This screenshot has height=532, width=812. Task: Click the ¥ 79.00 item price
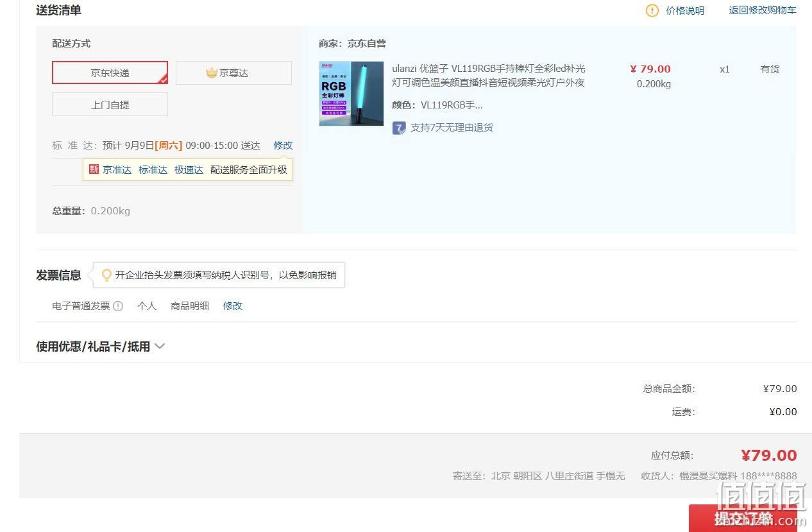pos(650,69)
